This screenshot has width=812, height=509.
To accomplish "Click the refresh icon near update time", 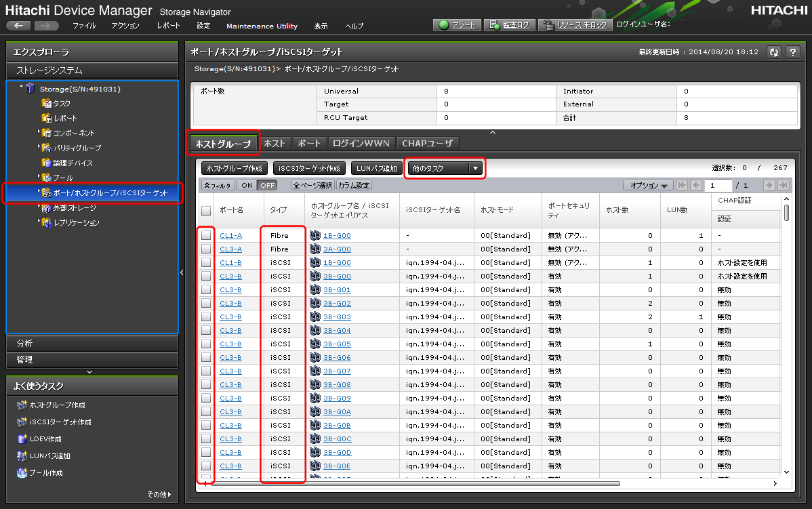I will 773,52.
